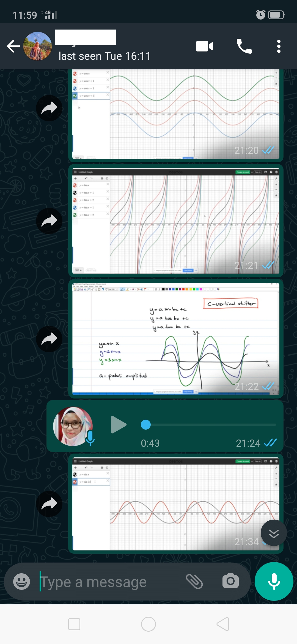Screen dimensions: 297x644
Task: Start a video call with the contact
Action: pyautogui.click(x=204, y=46)
